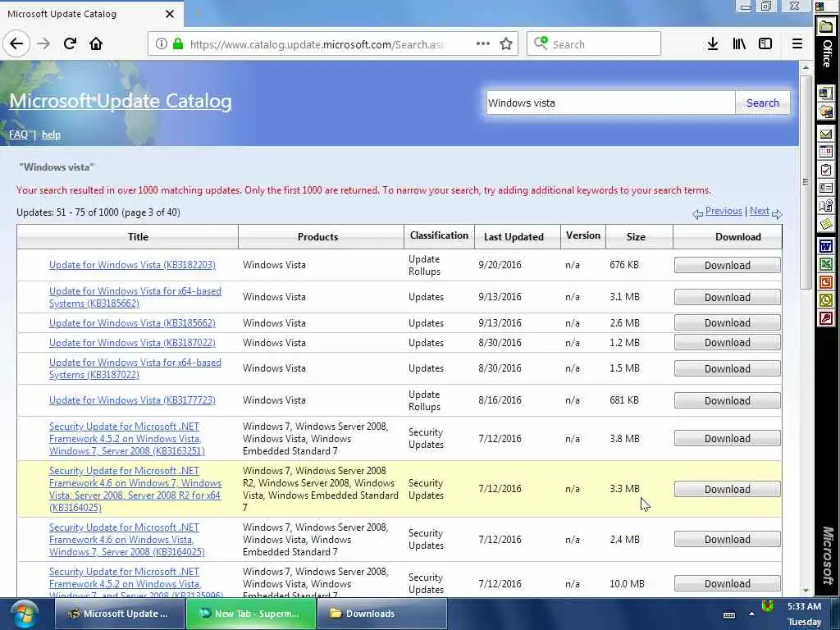Switch to Downloads taskbar window
The height and width of the screenshot is (630, 840).
point(382,614)
